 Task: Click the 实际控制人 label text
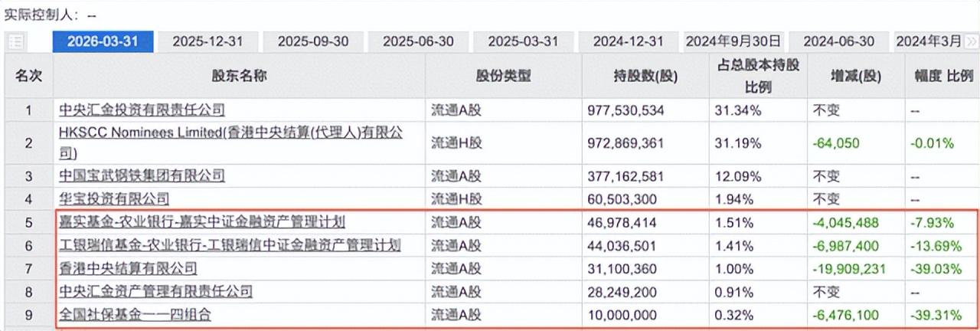(x=43, y=14)
